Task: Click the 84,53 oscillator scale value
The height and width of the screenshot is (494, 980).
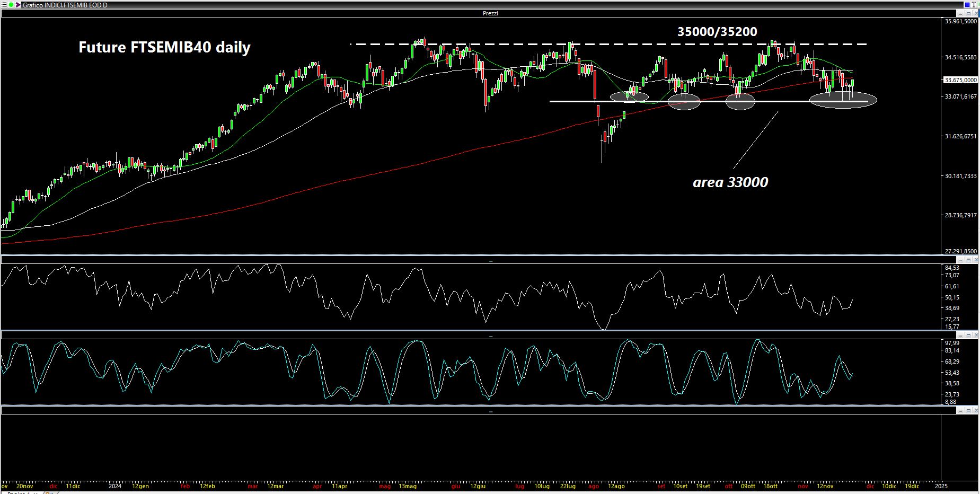Action: [x=952, y=268]
